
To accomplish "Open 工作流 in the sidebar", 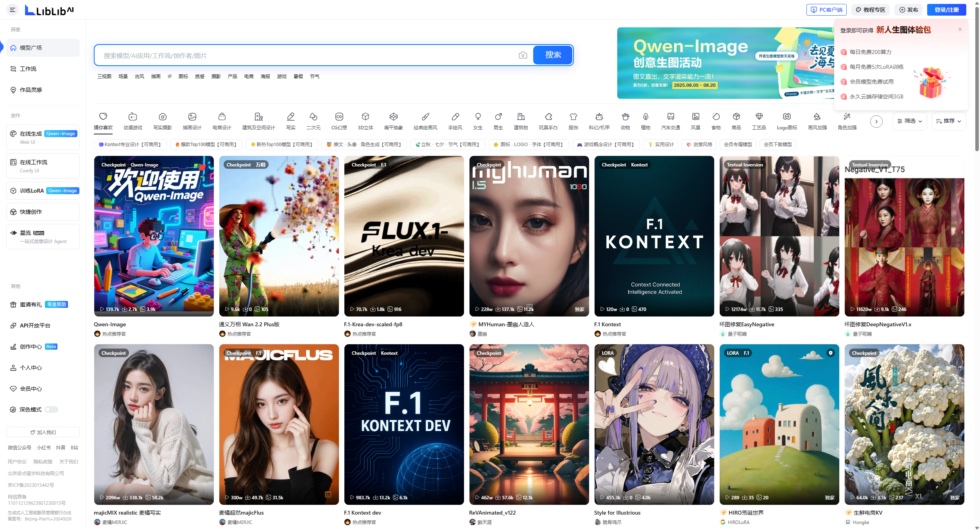I will (43, 69).
